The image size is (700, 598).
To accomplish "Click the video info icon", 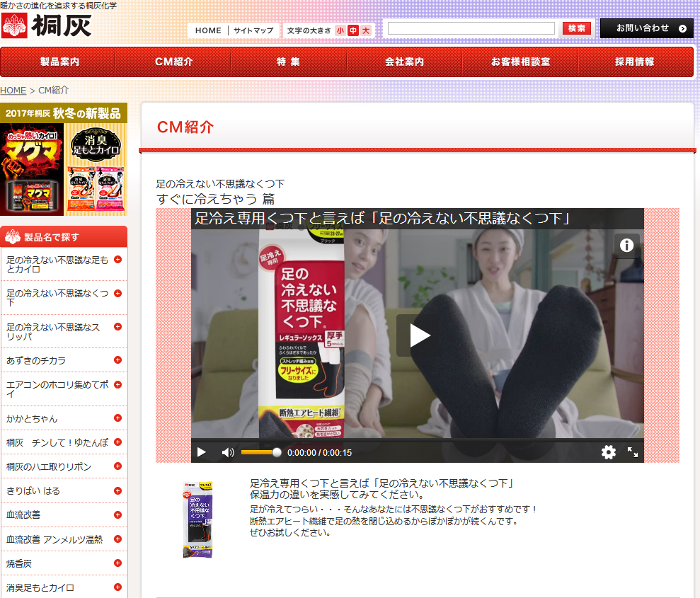I will [627, 245].
